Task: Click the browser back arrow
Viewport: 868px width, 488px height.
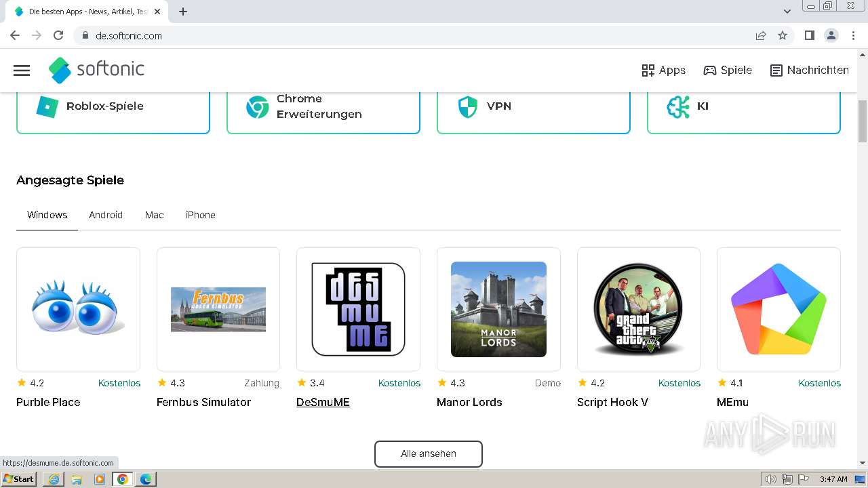Action: pyautogui.click(x=15, y=35)
